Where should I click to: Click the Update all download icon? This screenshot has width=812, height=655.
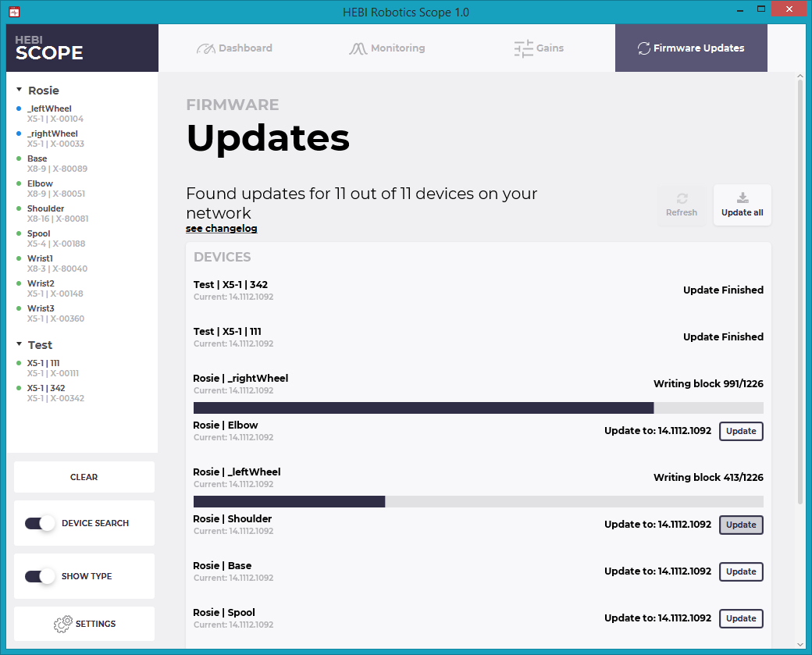(742, 198)
